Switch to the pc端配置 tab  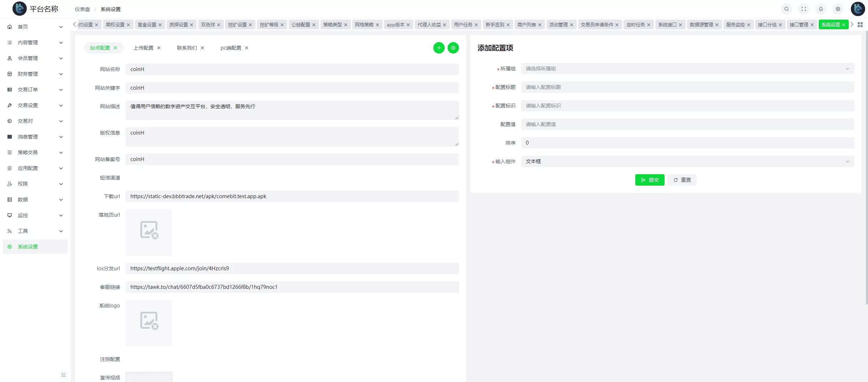[x=231, y=47]
